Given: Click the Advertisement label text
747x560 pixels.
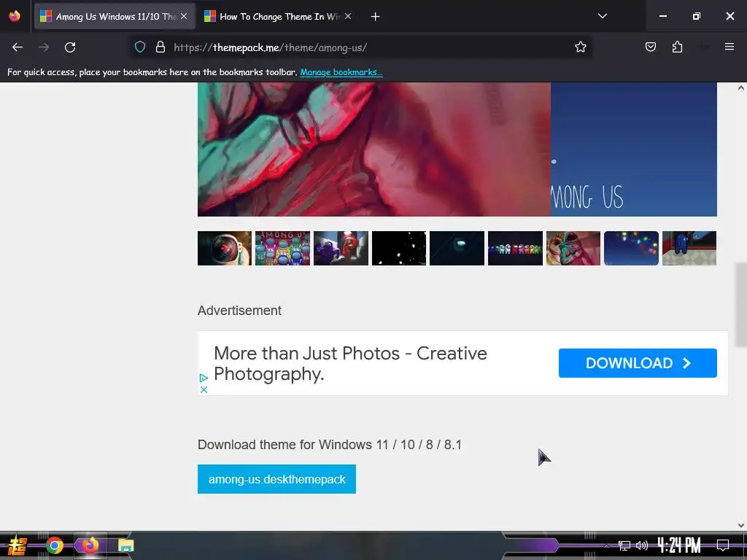Looking at the screenshot, I should 239,311.
